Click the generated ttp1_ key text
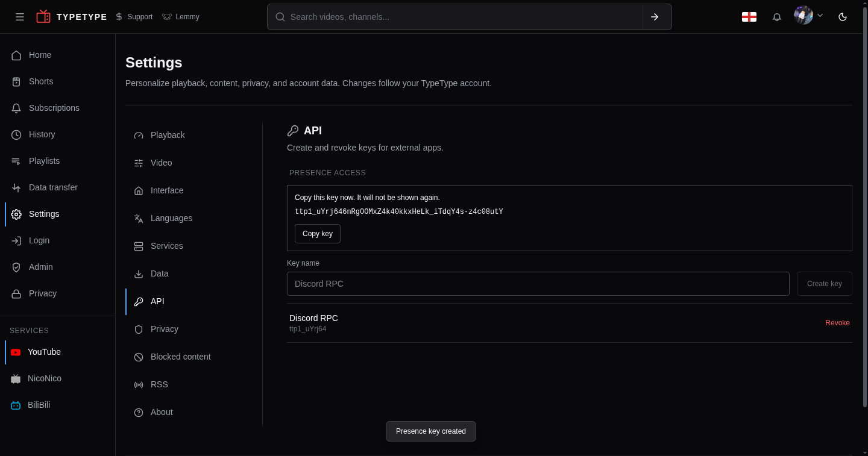This screenshot has width=868, height=456. tap(399, 211)
